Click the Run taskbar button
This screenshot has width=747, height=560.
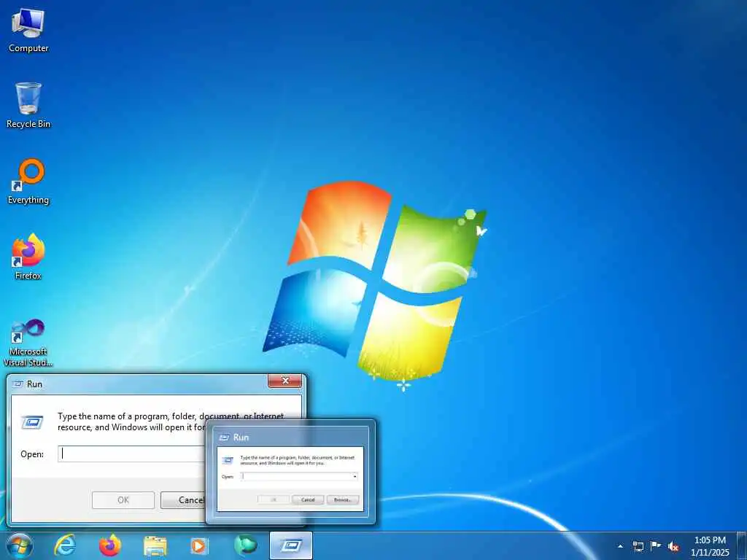coord(291,545)
